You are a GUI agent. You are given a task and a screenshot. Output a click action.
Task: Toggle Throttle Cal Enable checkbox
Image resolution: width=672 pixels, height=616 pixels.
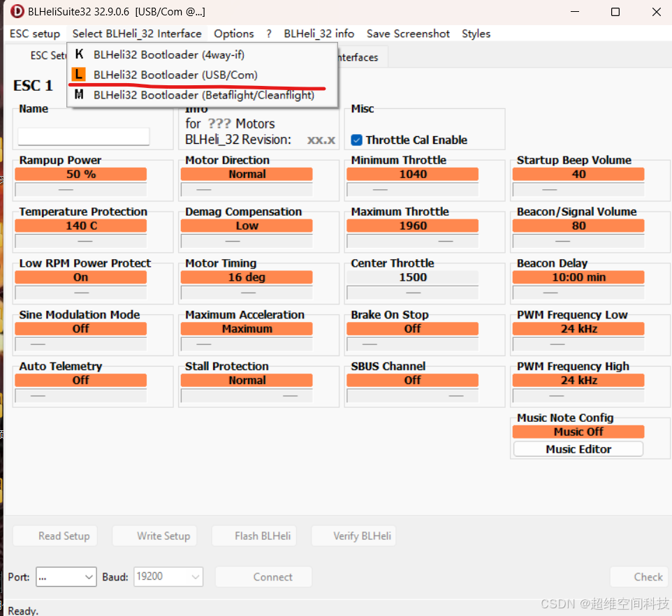(x=356, y=140)
